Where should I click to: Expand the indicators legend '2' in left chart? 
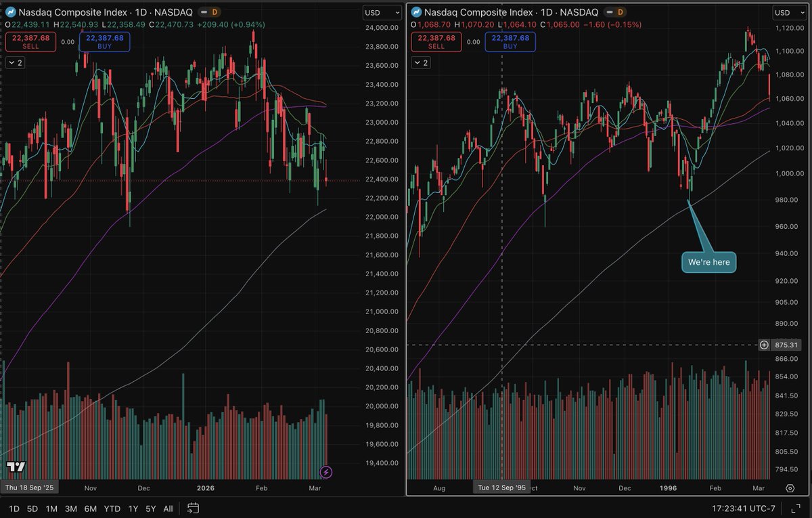pos(16,62)
